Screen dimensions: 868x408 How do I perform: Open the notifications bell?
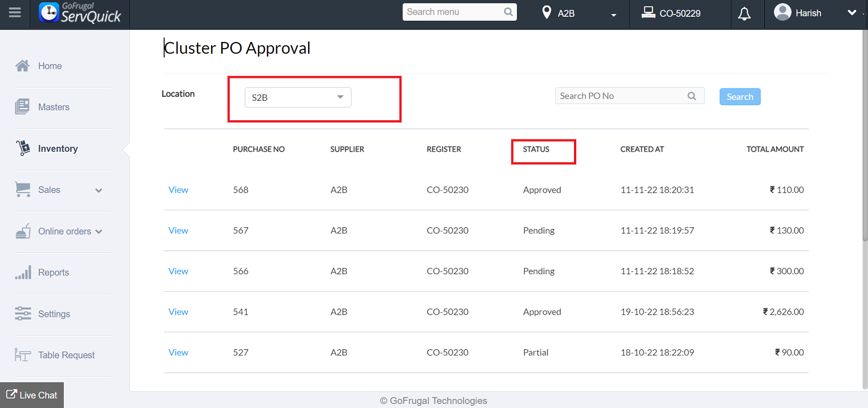pos(744,13)
